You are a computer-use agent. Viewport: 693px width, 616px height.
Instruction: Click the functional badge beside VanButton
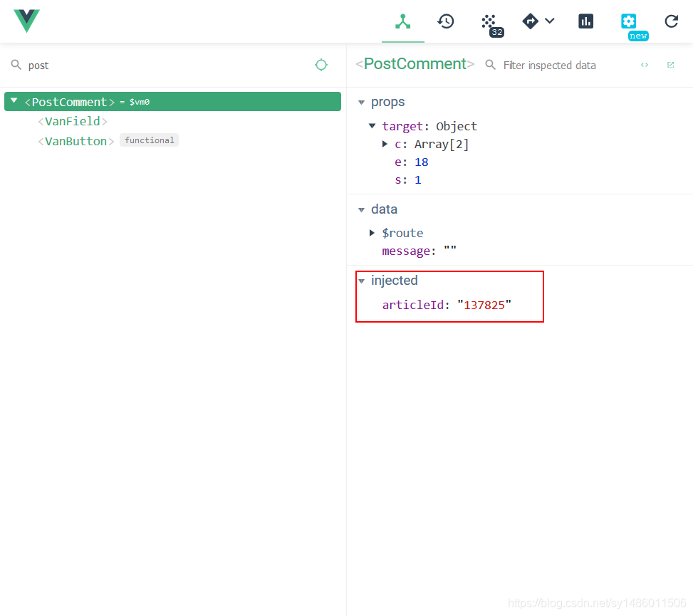[x=150, y=140]
